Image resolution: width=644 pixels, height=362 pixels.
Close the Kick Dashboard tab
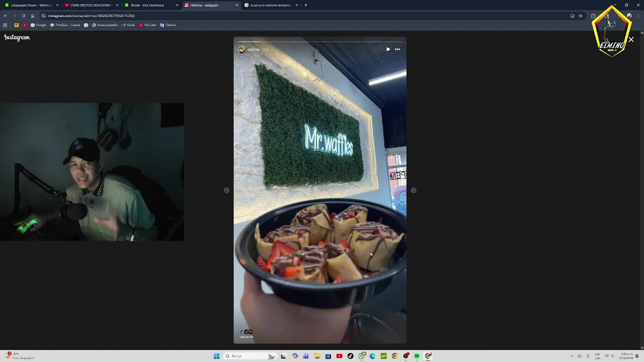177,5
